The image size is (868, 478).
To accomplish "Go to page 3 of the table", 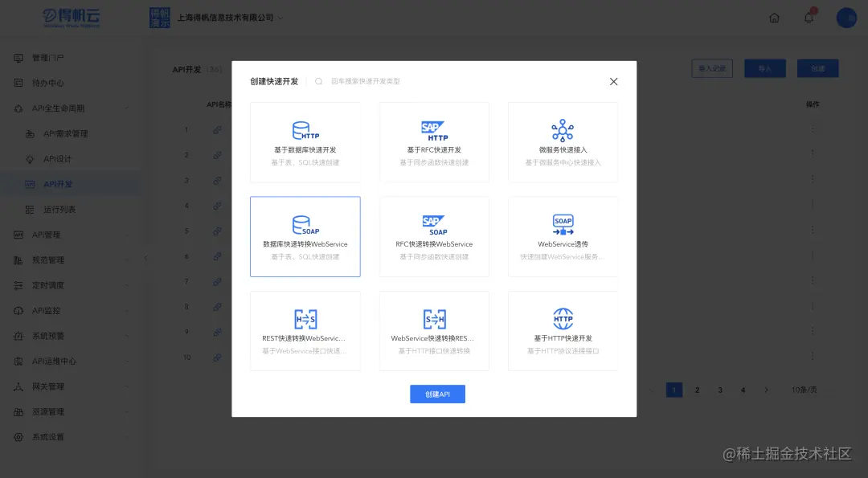I will click(x=720, y=390).
